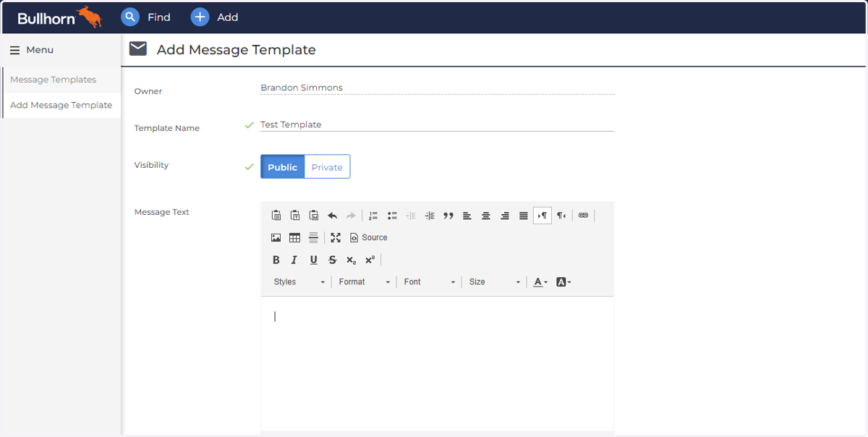Undo the last edit
This screenshot has width=868, height=437.
pos(333,216)
